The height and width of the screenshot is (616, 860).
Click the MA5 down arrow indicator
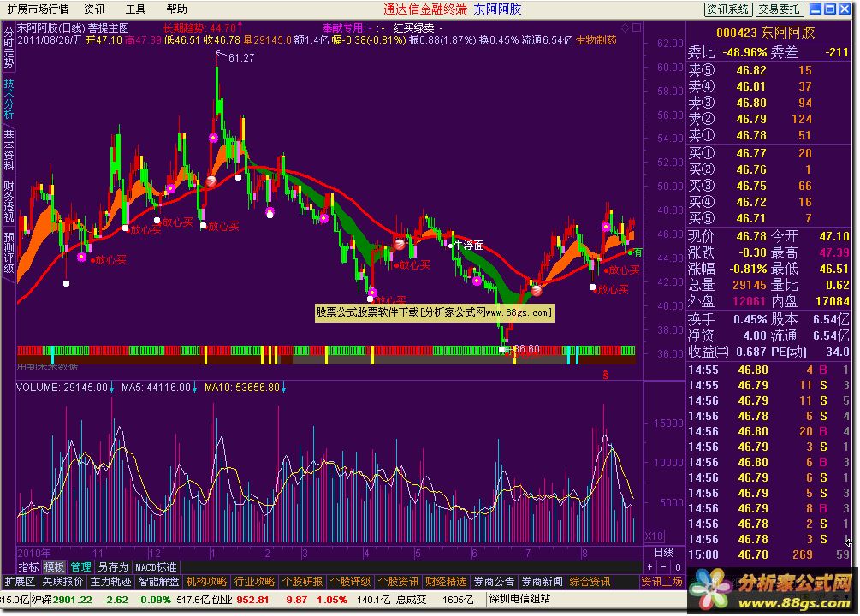tap(195, 388)
